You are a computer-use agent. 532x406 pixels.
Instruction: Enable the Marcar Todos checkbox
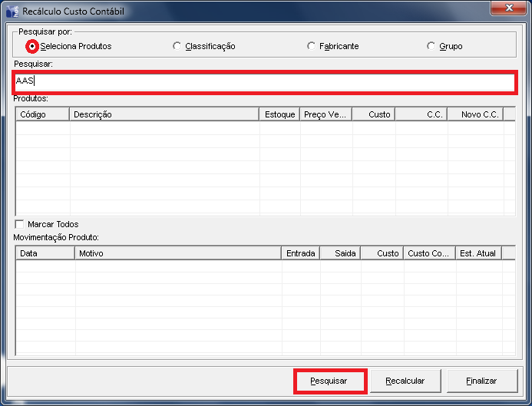tap(20, 224)
